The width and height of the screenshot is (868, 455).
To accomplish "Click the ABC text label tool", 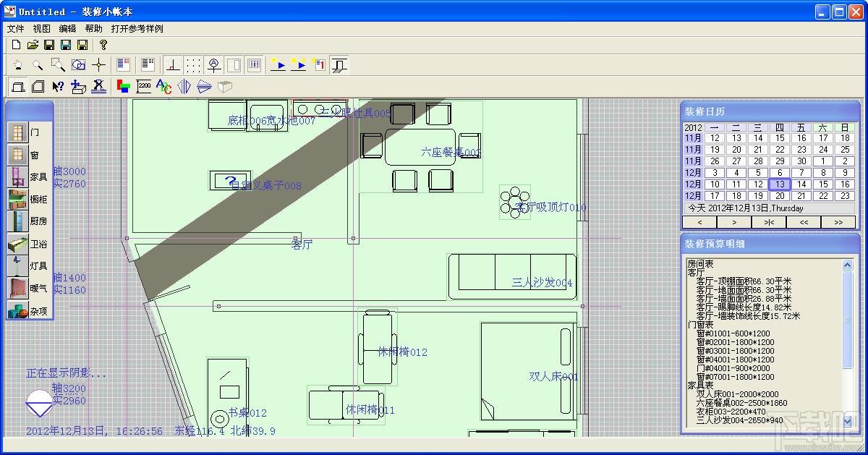I will 164,87.
